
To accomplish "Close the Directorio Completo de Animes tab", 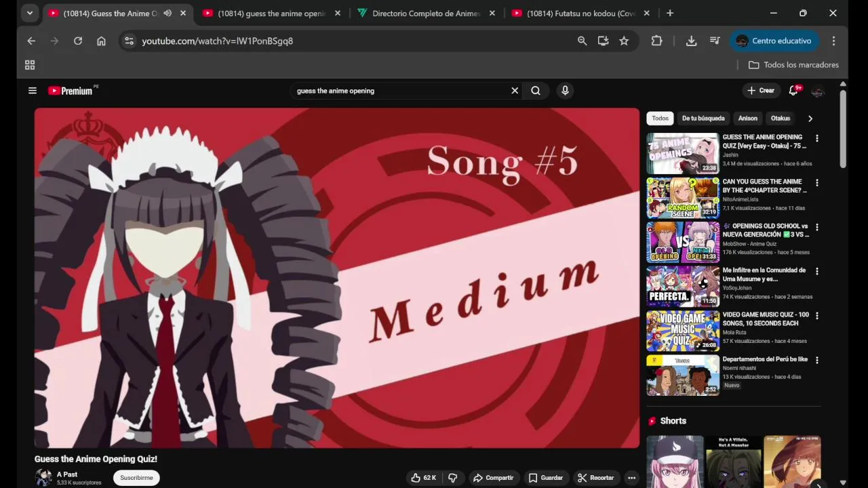I will 492,13.
